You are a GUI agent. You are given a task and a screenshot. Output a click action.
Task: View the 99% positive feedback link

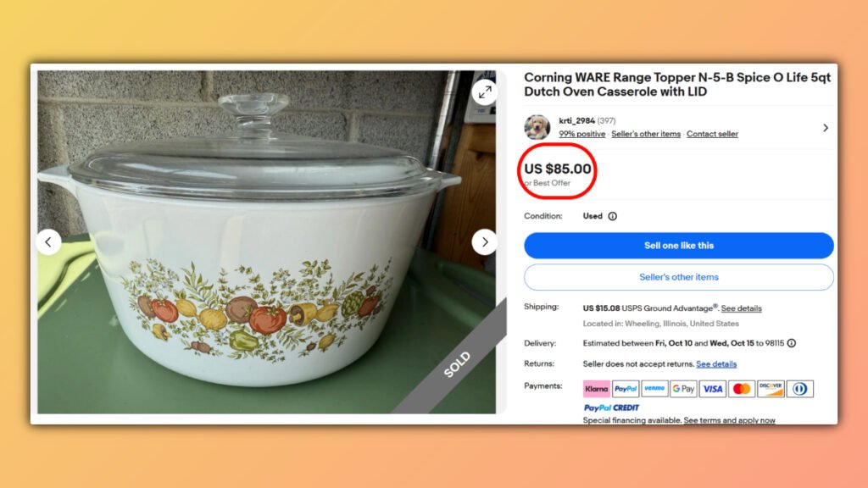pos(581,134)
